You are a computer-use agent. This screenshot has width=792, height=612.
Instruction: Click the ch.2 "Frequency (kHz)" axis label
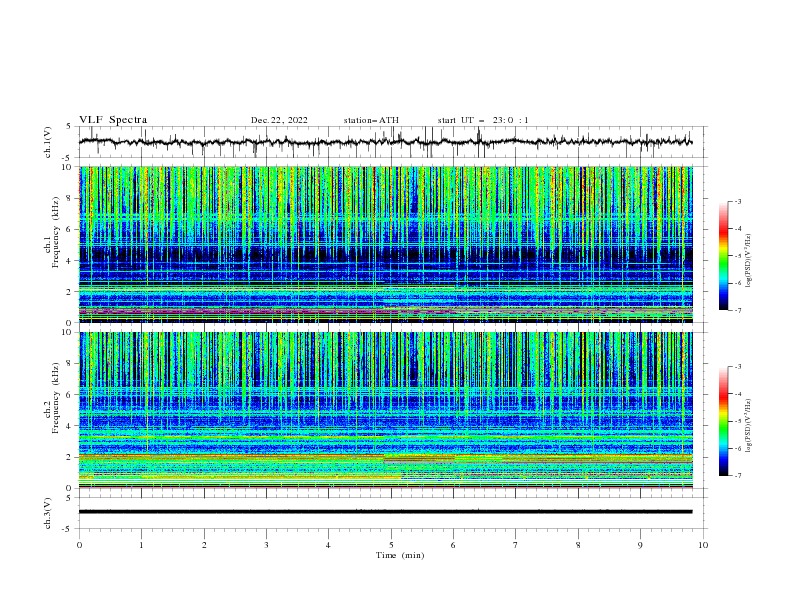point(56,398)
